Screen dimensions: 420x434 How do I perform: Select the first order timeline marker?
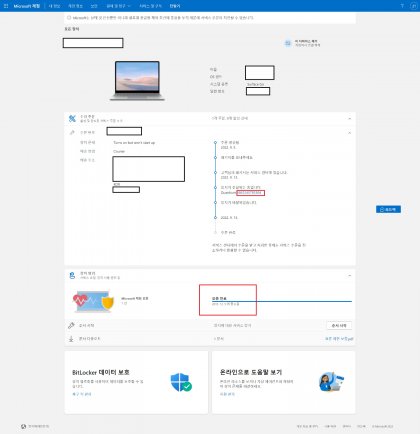coord(215,143)
